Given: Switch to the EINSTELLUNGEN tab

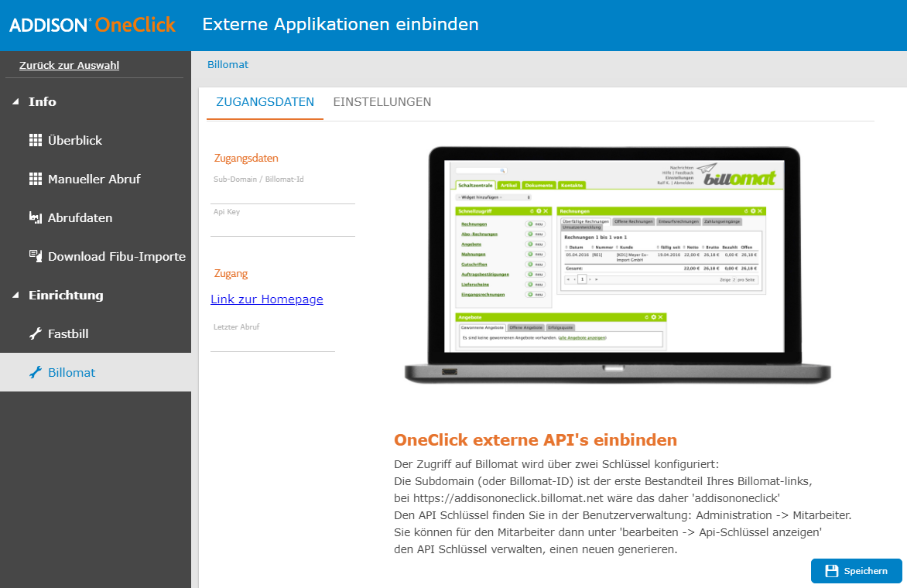Looking at the screenshot, I should [x=382, y=102].
